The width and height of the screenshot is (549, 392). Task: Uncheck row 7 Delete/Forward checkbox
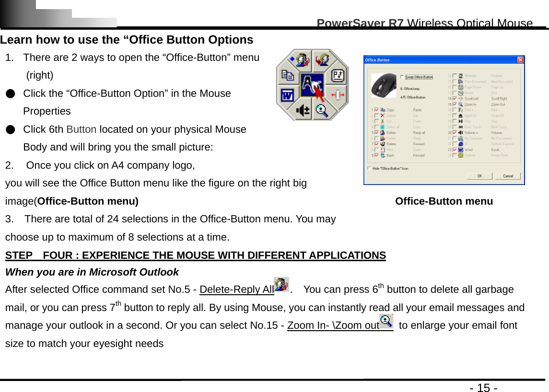point(377,144)
